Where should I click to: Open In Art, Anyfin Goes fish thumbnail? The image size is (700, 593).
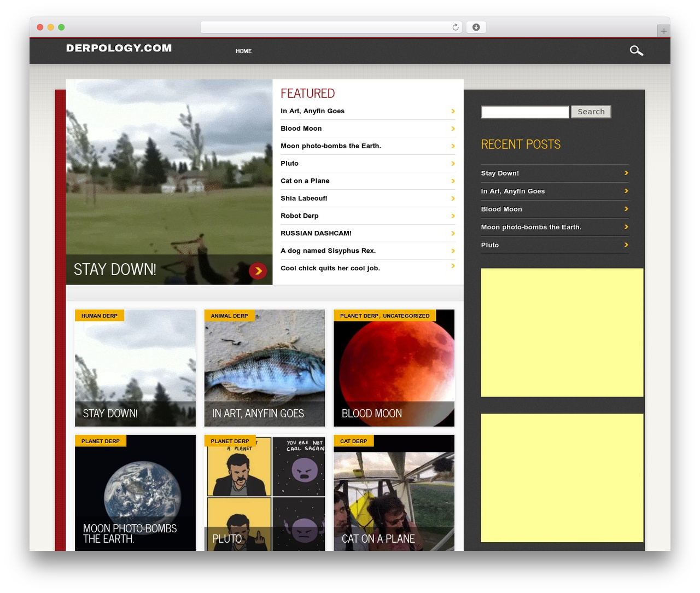pos(265,368)
